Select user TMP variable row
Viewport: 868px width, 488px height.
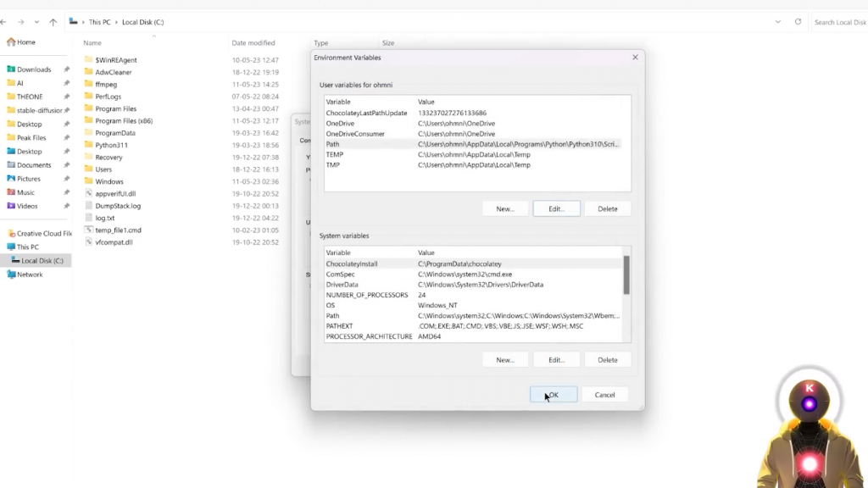[473, 165]
